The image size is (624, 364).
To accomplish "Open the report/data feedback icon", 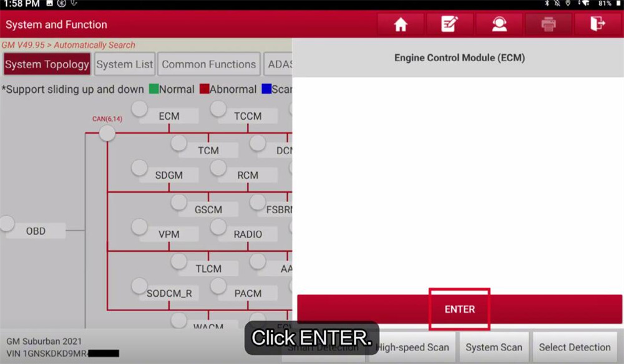I will [450, 24].
